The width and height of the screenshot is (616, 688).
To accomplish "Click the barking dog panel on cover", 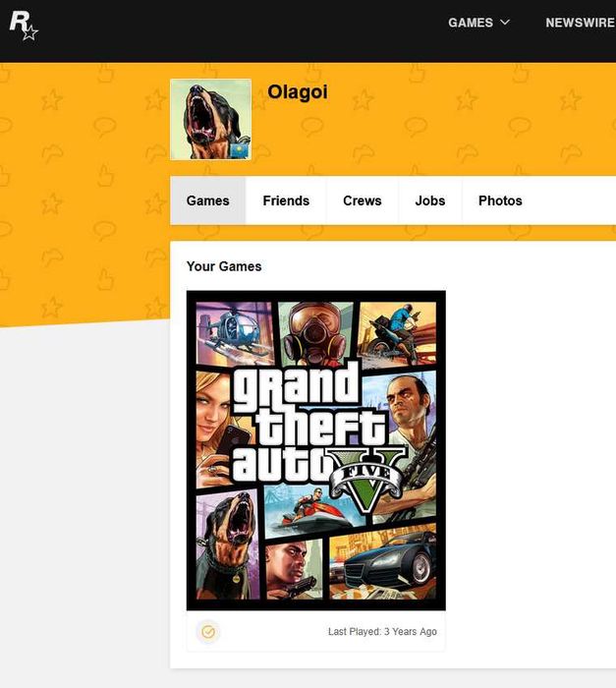I will [228, 545].
